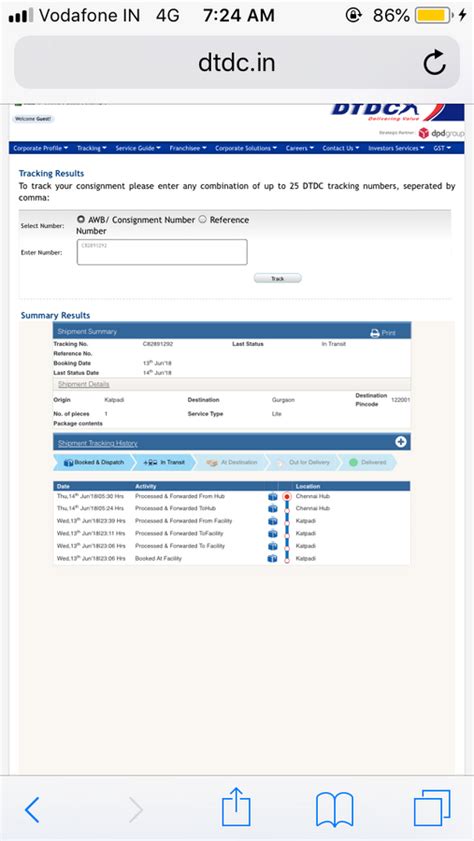Open Investors Services dropdown menu

pyautogui.click(x=396, y=148)
